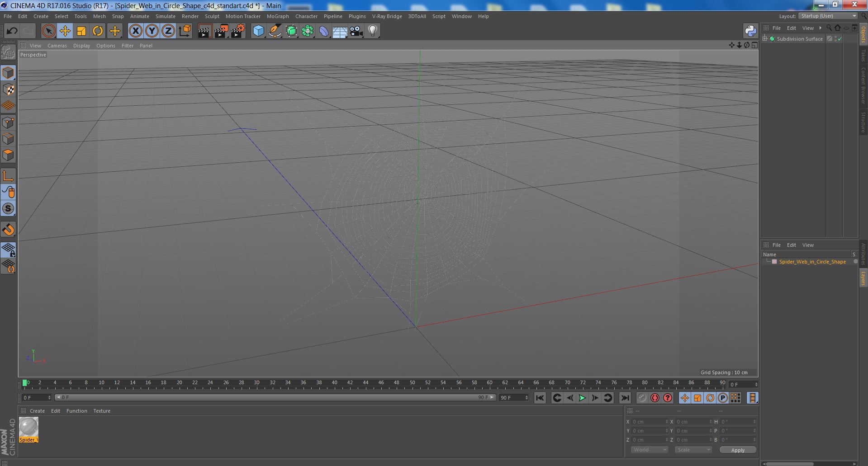Switch to Edges mode

coord(9,139)
